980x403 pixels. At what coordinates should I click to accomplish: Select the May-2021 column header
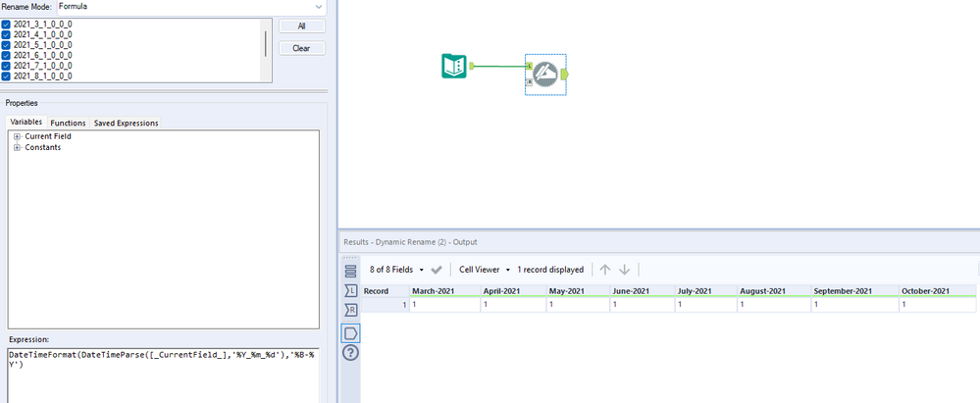[x=578, y=291]
